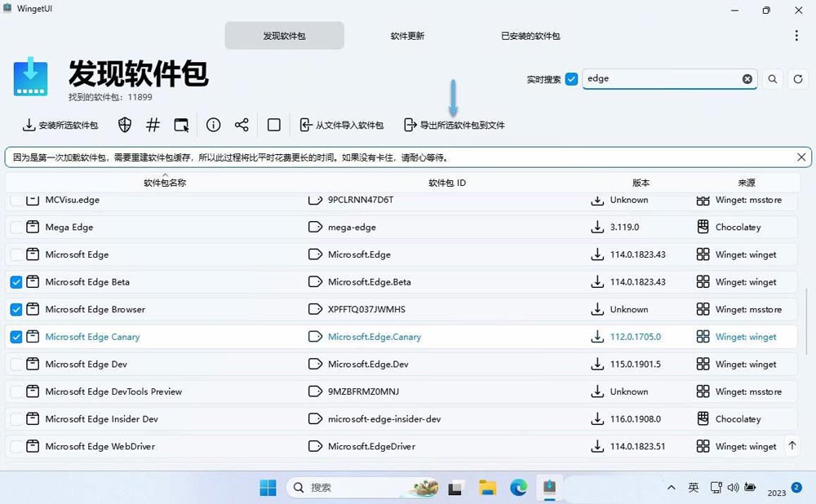This screenshot has height=504, width=816.
Task: Click the download icon beside version 112.0.1705.0
Action: point(597,337)
